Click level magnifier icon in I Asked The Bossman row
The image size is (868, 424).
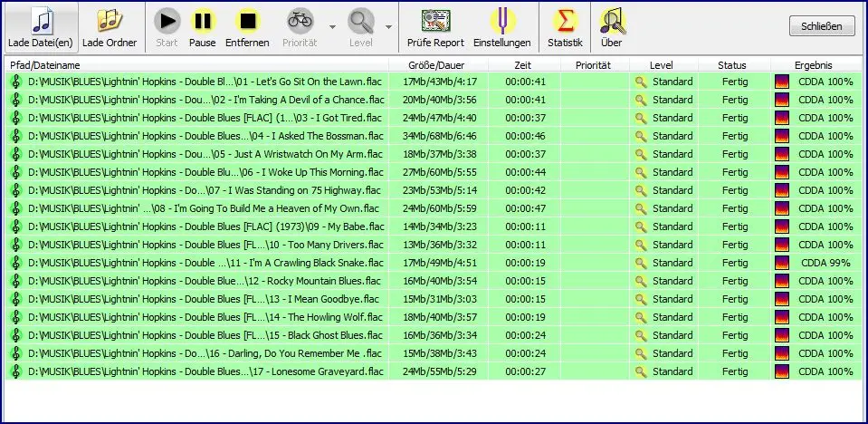tap(641, 136)
